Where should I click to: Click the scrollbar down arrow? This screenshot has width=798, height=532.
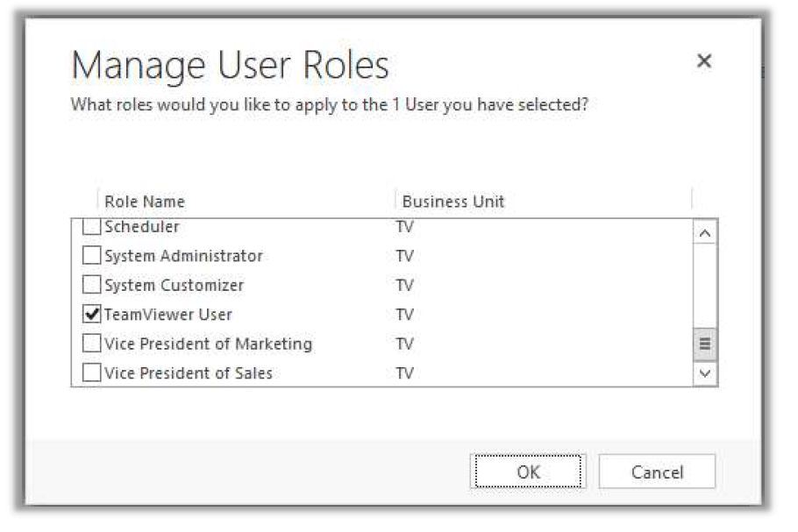(705, 373)
